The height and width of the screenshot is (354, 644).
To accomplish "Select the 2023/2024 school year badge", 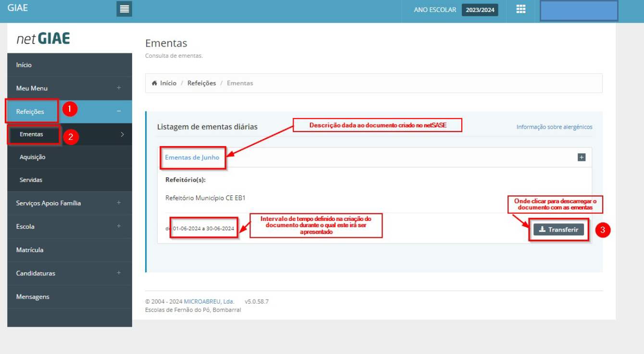I will click(480, 10).
